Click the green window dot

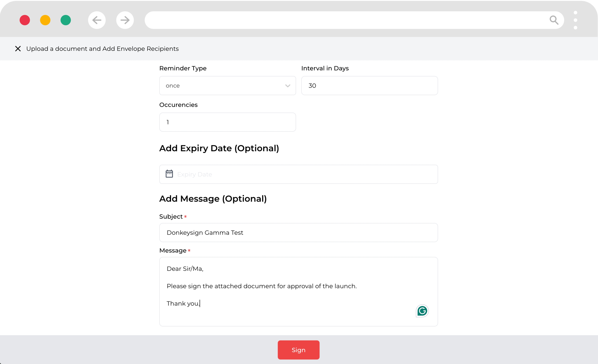point(66,20)
